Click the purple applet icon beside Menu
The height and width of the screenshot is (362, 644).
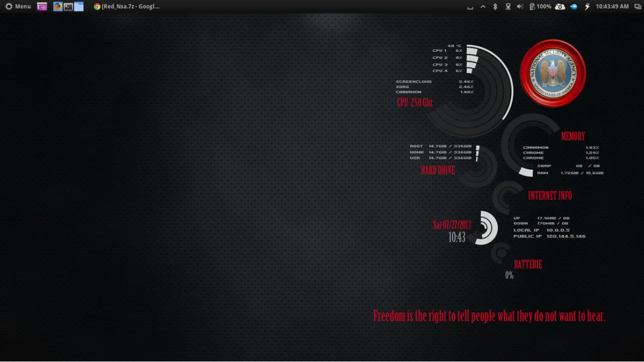click(42, 7)
